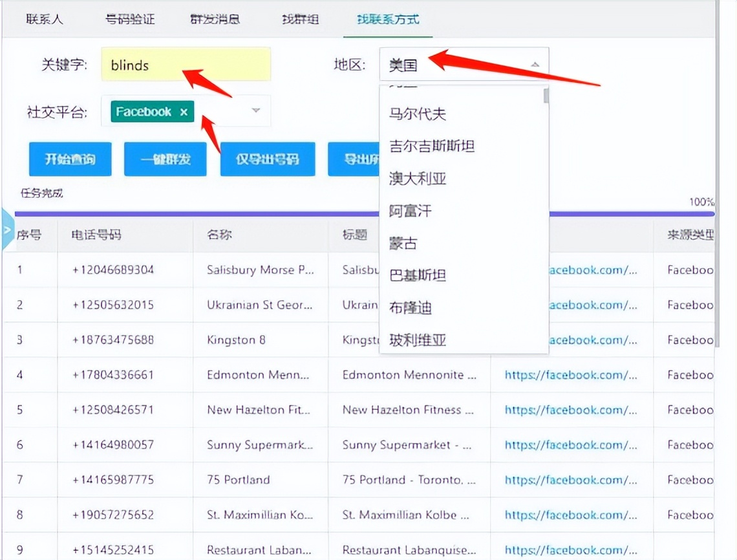Image resolution: width=737 pixels, height=560 pixels.
Task: Click the country list scrollbar
Action: click(545, 94)
